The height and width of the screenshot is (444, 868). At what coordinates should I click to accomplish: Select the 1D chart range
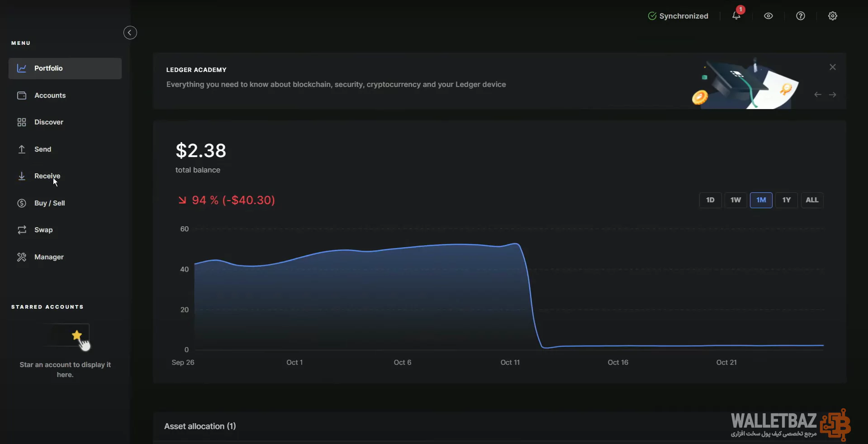710,200
